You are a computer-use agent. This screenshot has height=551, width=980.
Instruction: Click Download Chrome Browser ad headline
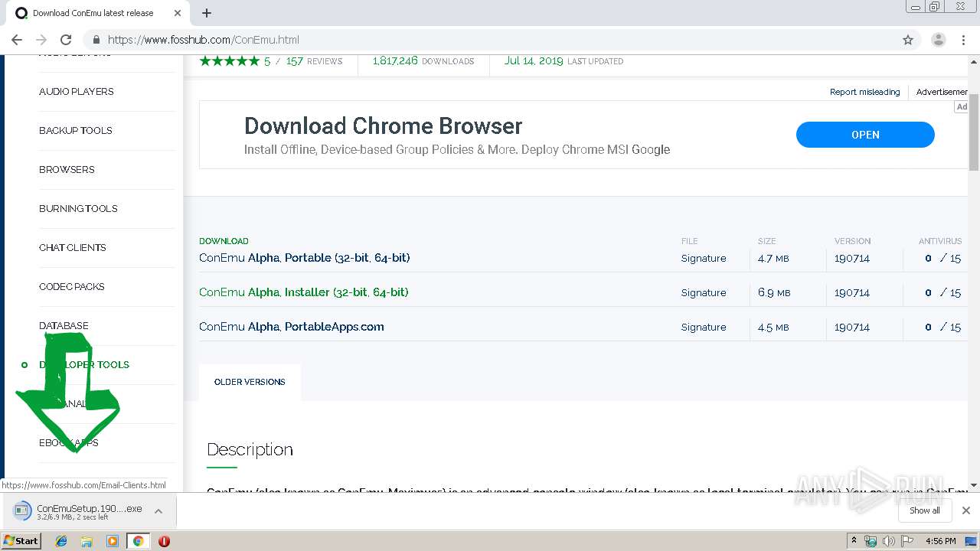[383, 126]
